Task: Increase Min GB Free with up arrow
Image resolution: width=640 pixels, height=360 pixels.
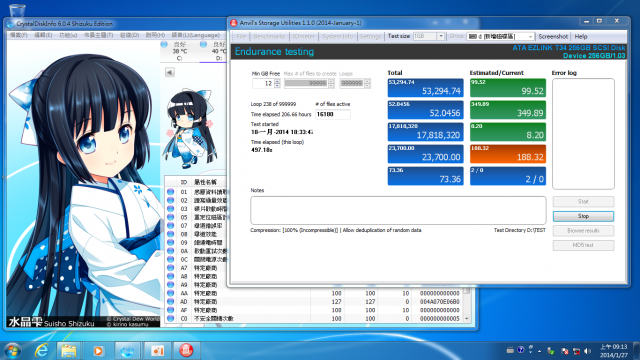Action: 277,81
